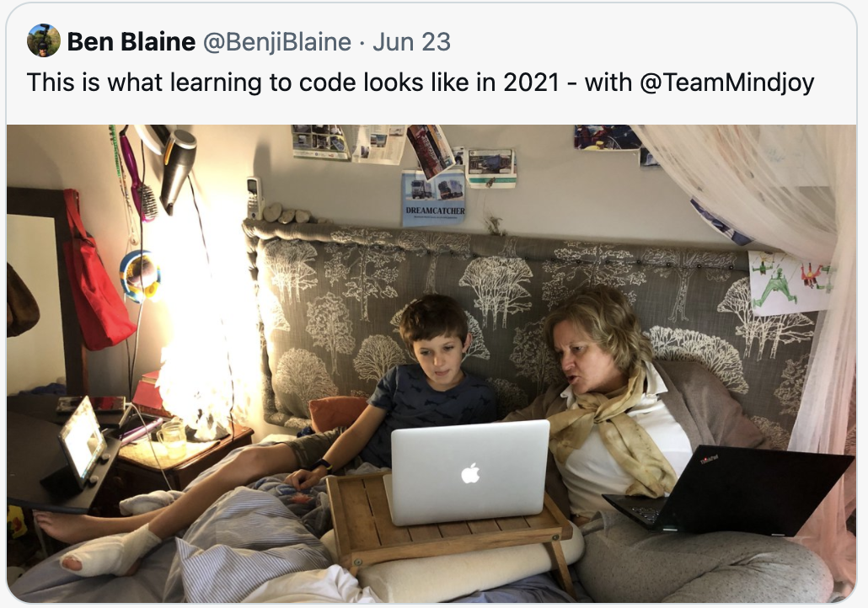Select the tweet text about learning to code
Screen dimensions: 868x608
[421, 83]
